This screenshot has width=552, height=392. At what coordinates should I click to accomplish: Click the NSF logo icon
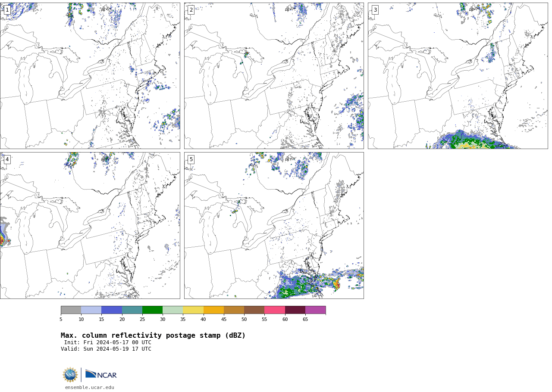click(x=70, y=375)
